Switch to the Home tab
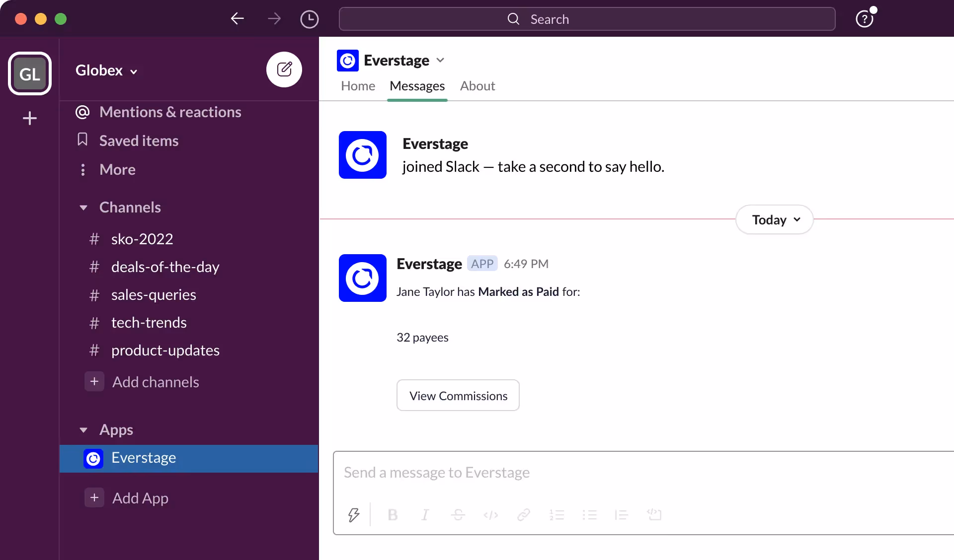 click(x=358, y=86)
